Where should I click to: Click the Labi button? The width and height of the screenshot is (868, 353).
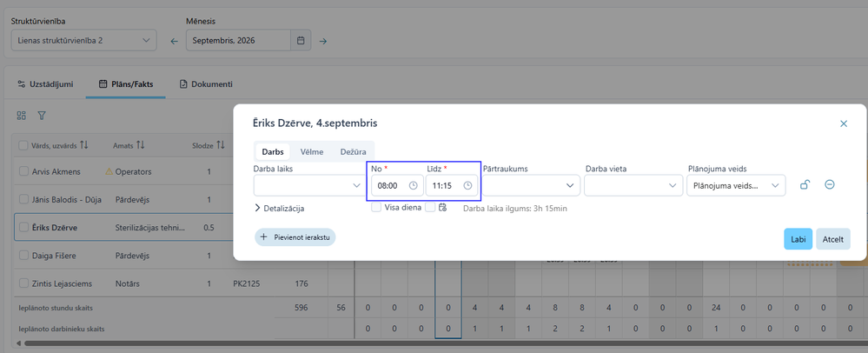click(798, 239)
